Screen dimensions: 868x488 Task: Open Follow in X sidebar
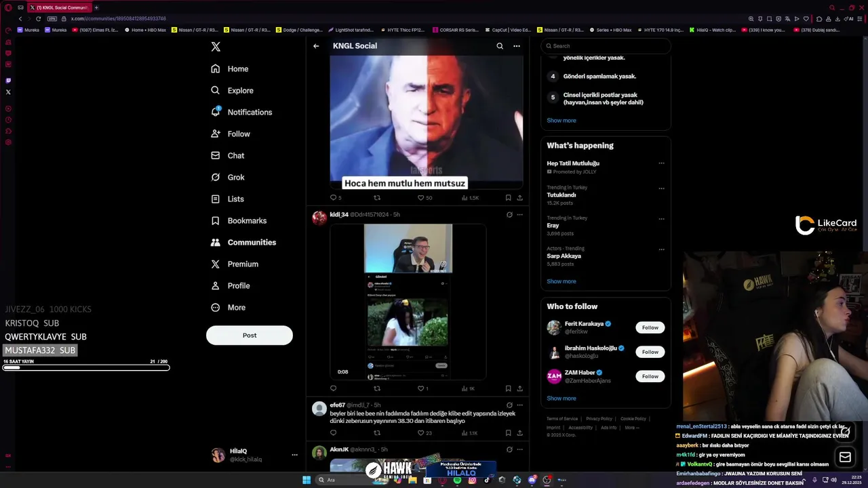[x=231, y=134]
